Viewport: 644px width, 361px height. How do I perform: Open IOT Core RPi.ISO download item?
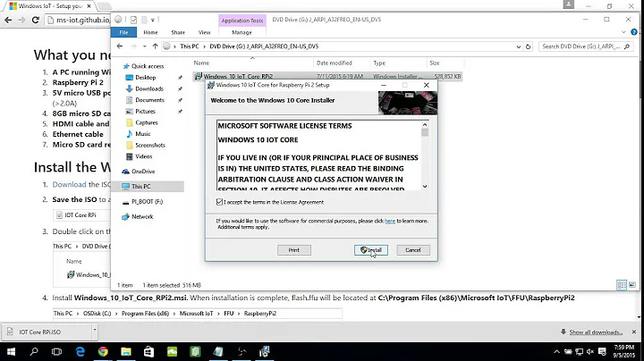coord(47,332)
